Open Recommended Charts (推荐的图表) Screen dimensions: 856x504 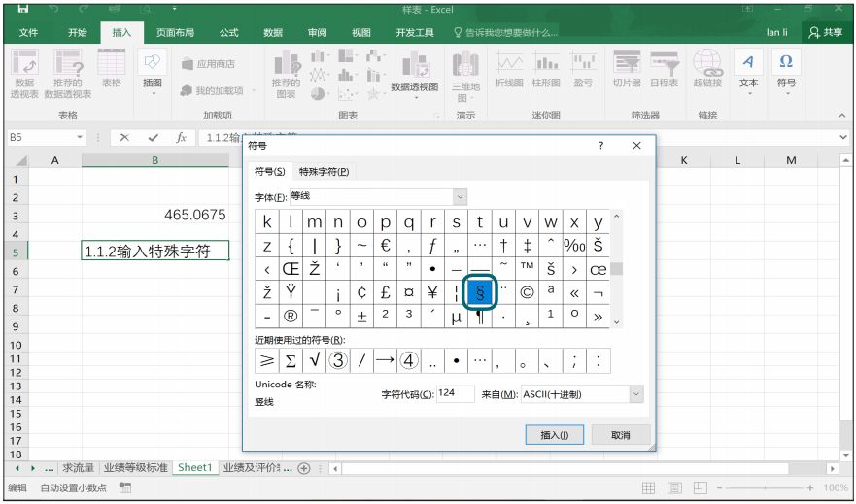coord(286,74)
